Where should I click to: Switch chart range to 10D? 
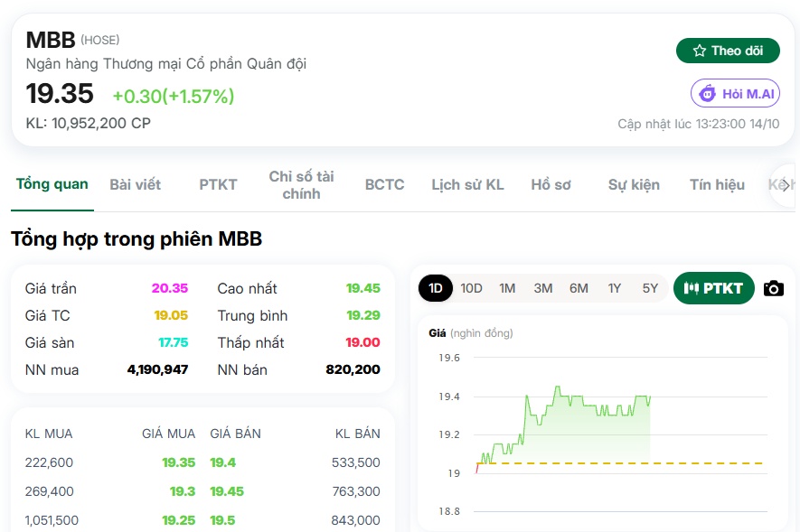[472, 288]
